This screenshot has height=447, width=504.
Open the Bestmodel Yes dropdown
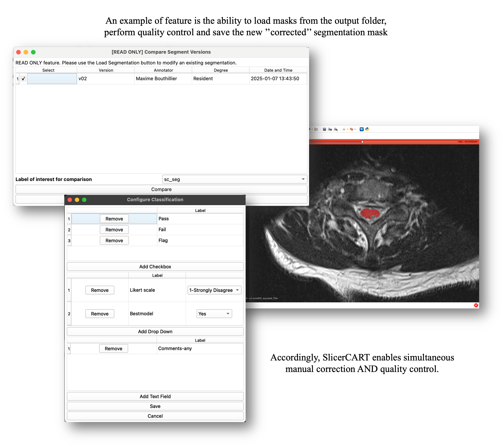(214, 314)
